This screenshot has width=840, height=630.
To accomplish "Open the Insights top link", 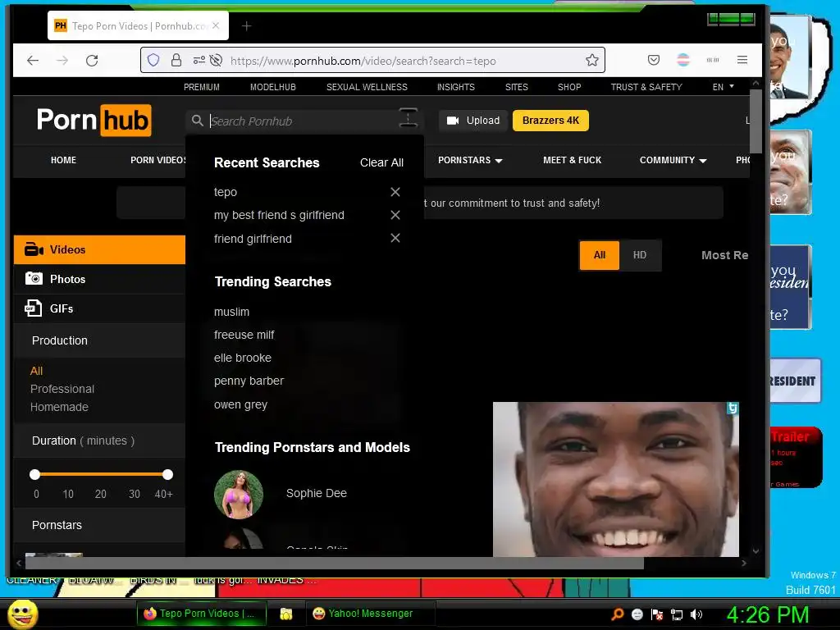I will pos(456,87).
